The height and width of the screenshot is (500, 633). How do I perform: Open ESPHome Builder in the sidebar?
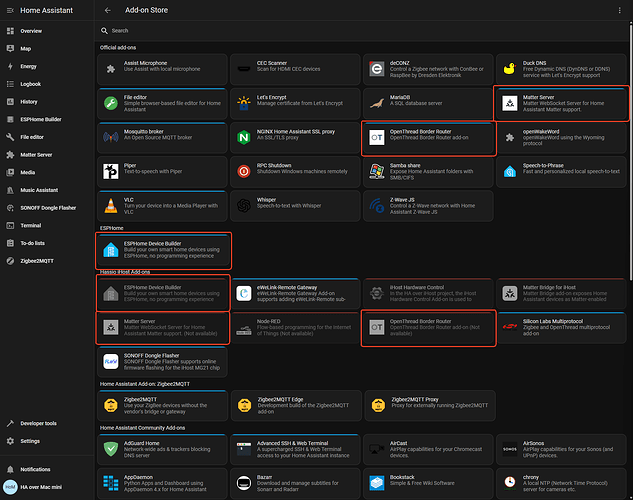point(47,119)
